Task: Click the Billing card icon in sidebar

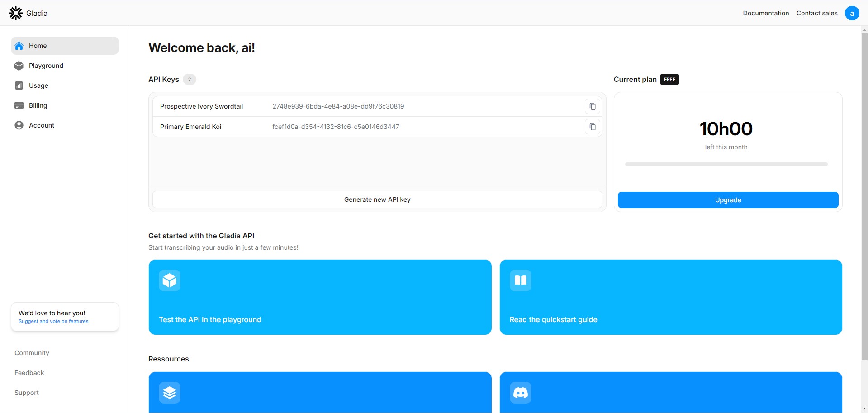Action: point(19,105)
